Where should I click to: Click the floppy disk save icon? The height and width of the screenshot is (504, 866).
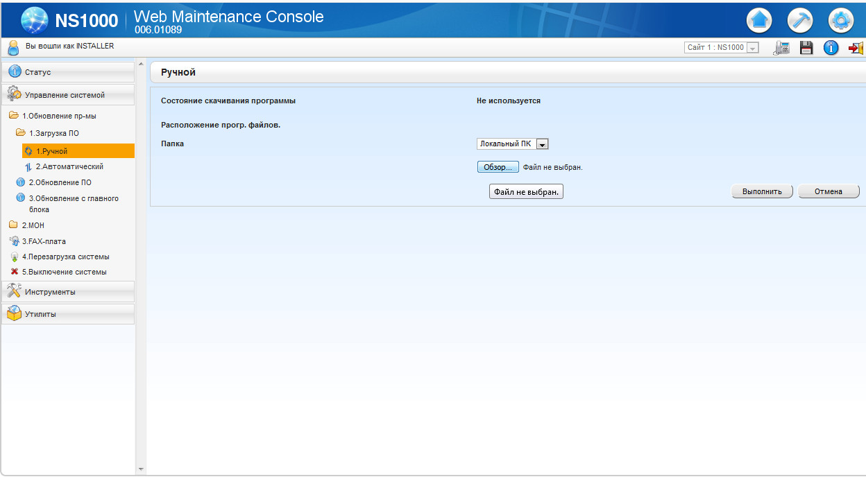pos(806,48)
